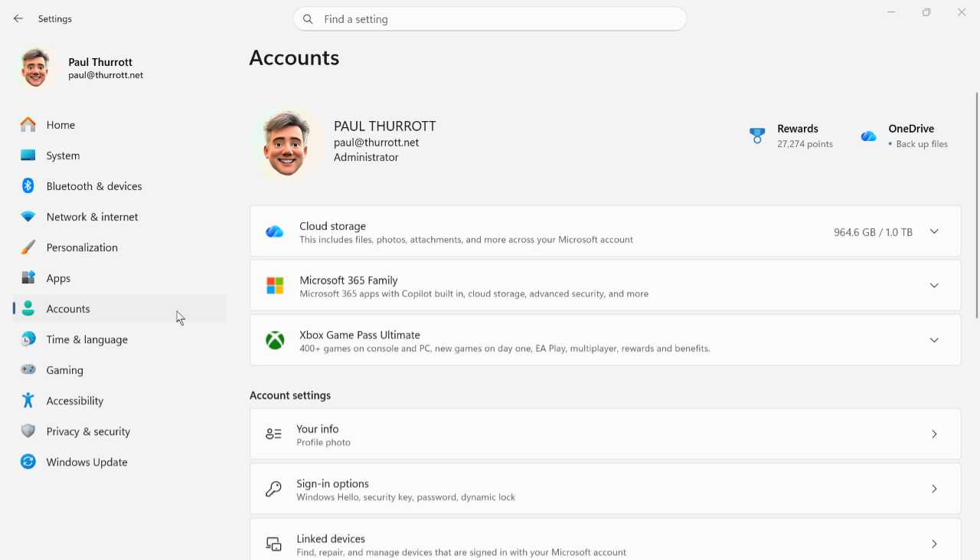980x560 pixels.
Task: Click the back arrow in Settings
Action: (18, 18)
